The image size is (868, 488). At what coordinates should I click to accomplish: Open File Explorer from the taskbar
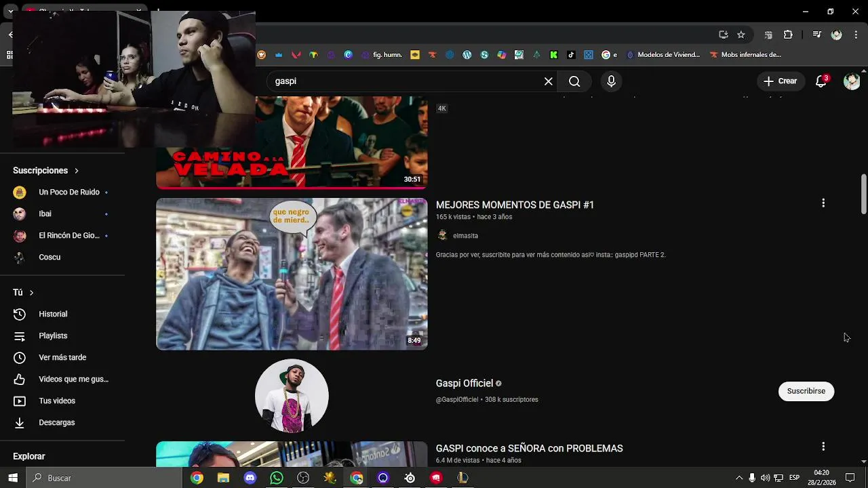tap(223, 478)
